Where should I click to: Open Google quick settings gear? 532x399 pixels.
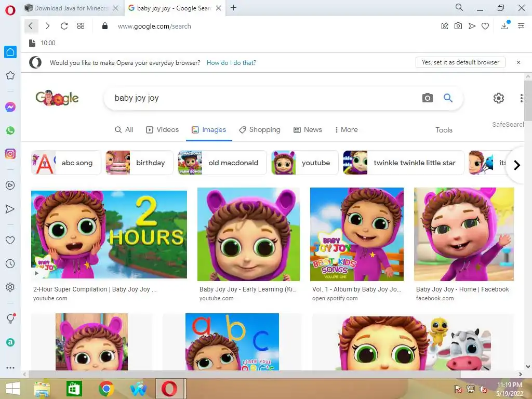(498, 98)
